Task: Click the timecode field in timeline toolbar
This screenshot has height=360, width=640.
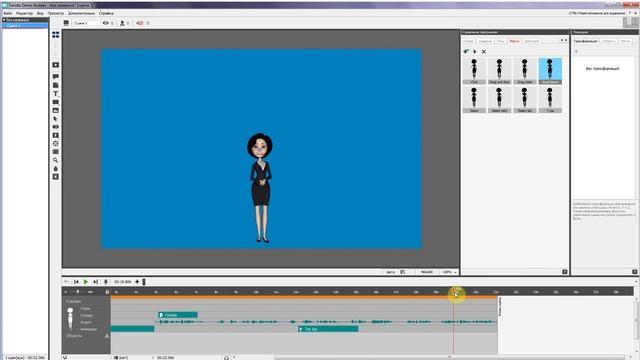Action: pyautogui.click(x=122, y=282)
